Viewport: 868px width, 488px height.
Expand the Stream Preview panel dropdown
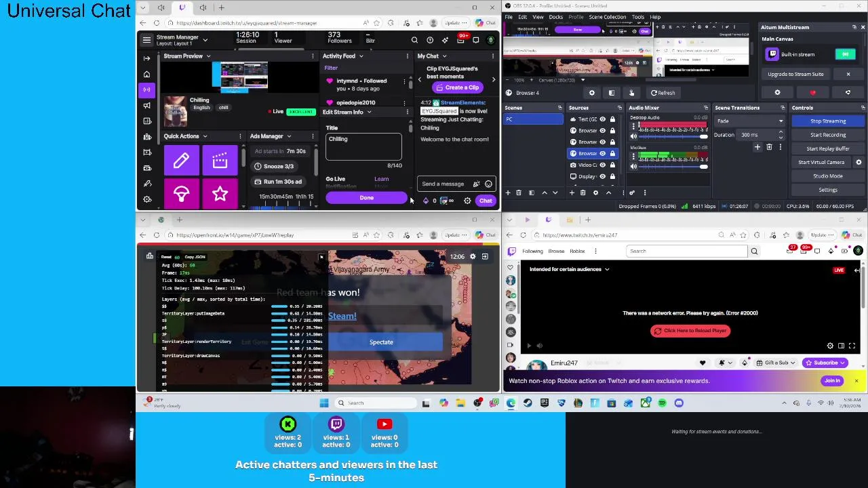coord(208,56)
